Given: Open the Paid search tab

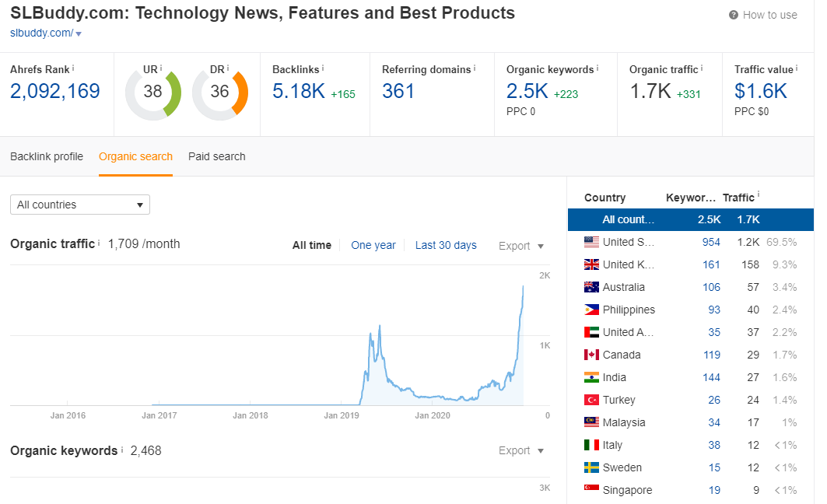Looking at the screenshot, I should pyautogui.click(x=216, y=156).
